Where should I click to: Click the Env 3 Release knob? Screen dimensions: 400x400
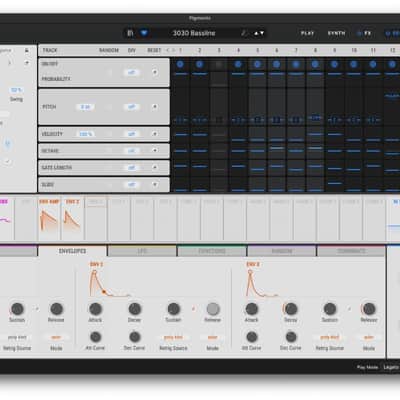(x=369, y=309)
